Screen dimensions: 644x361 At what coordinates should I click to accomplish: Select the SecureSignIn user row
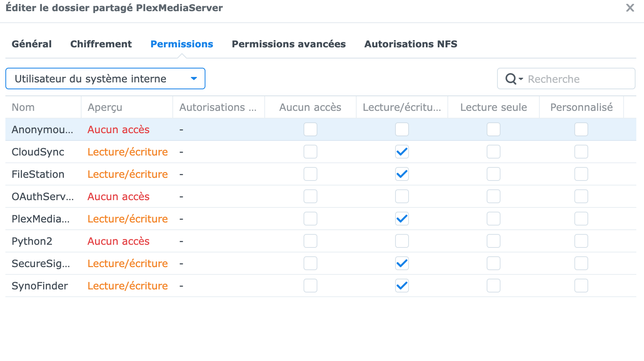point(321,263)
